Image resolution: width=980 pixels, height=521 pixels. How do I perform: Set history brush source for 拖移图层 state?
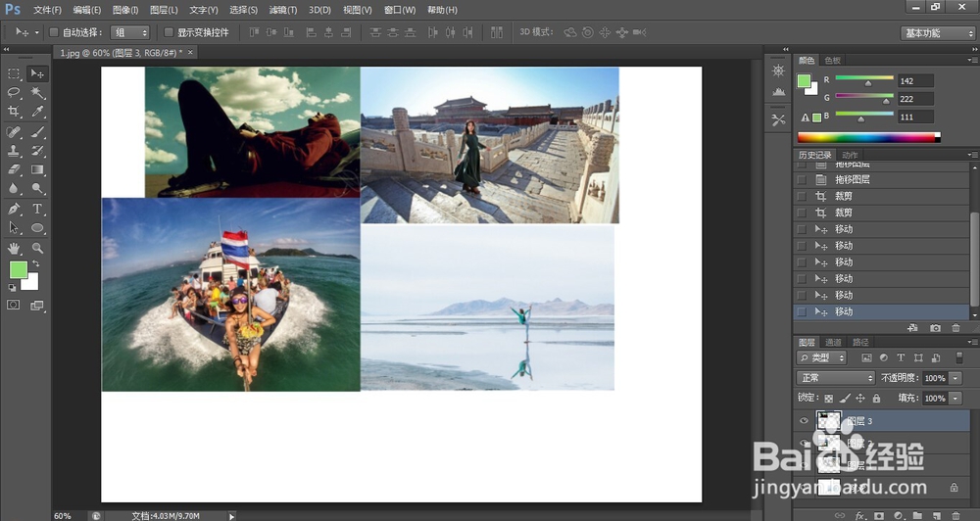click(802, 179)
